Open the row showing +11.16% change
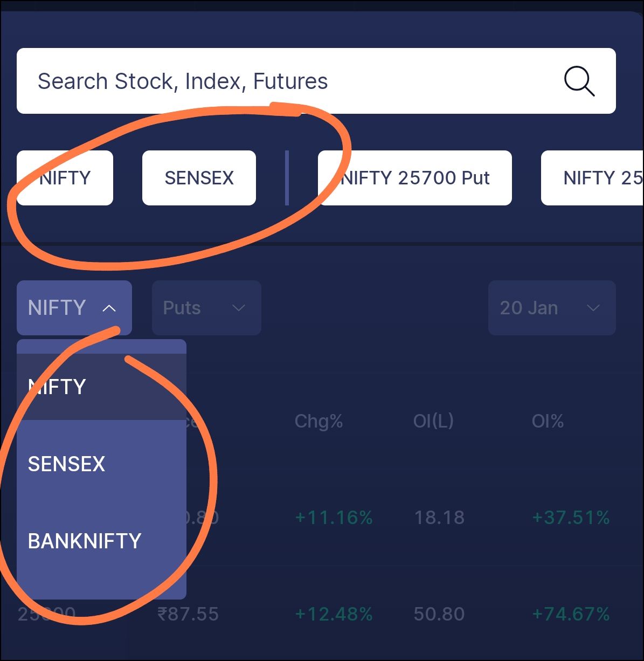 point(322,518)
